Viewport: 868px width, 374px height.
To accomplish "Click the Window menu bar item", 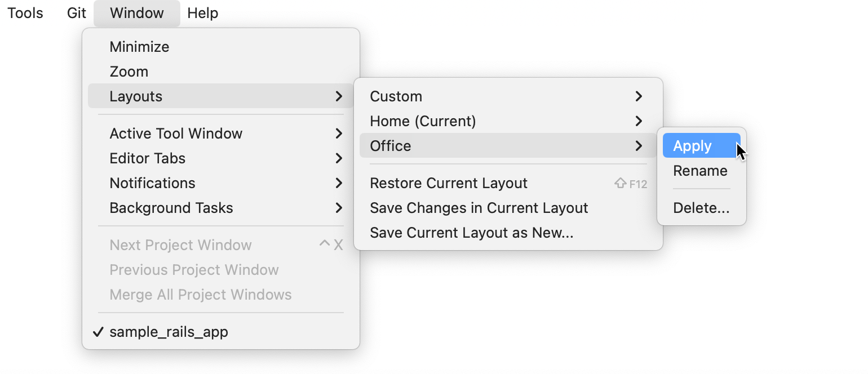I will click(137, 13).
